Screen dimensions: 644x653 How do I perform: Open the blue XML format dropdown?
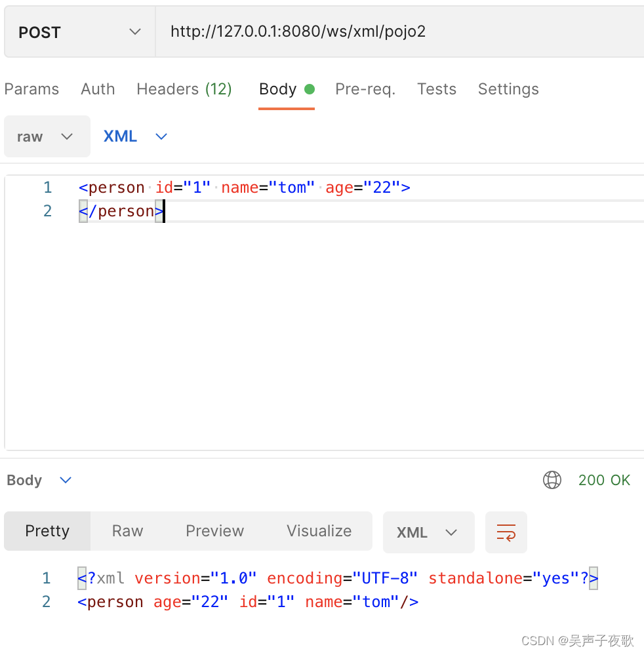(x=135, y=136)
